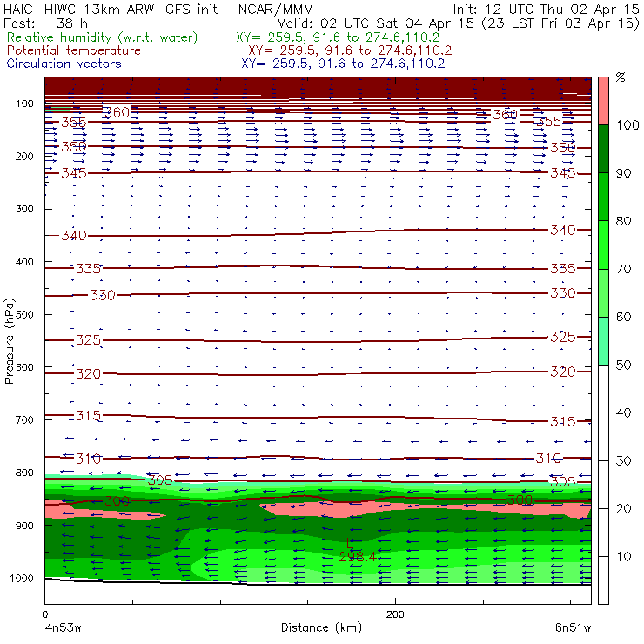Click the colorbar label 90
Viewport: 644px width, 644px height.
(623, 173)
